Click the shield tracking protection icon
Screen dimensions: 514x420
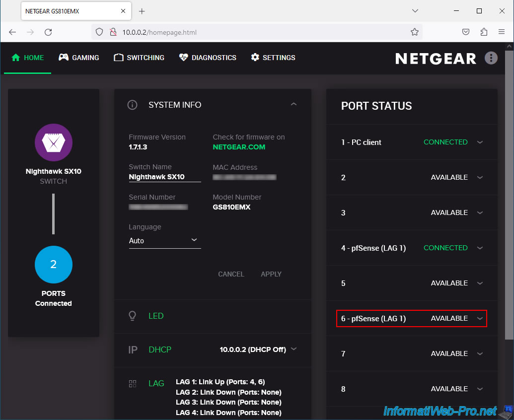click(99, 32)
